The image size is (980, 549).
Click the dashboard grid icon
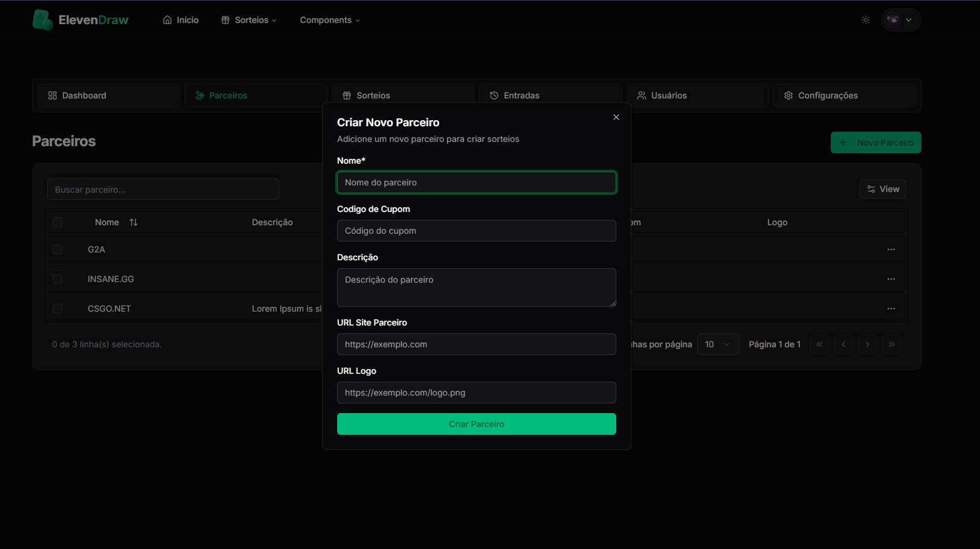[x=53, y=95]
